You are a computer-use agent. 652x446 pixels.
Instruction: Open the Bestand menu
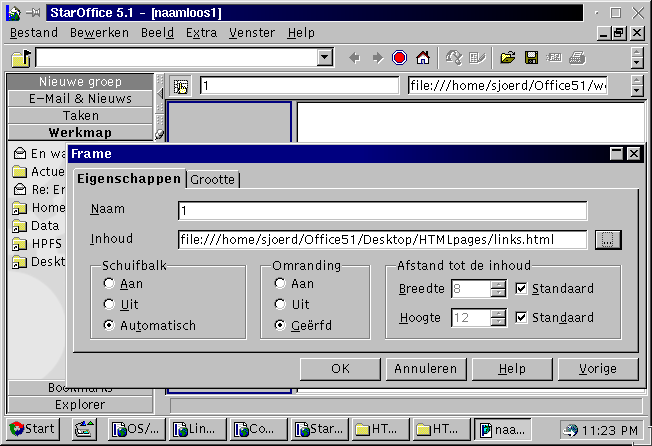click(34, 33)
